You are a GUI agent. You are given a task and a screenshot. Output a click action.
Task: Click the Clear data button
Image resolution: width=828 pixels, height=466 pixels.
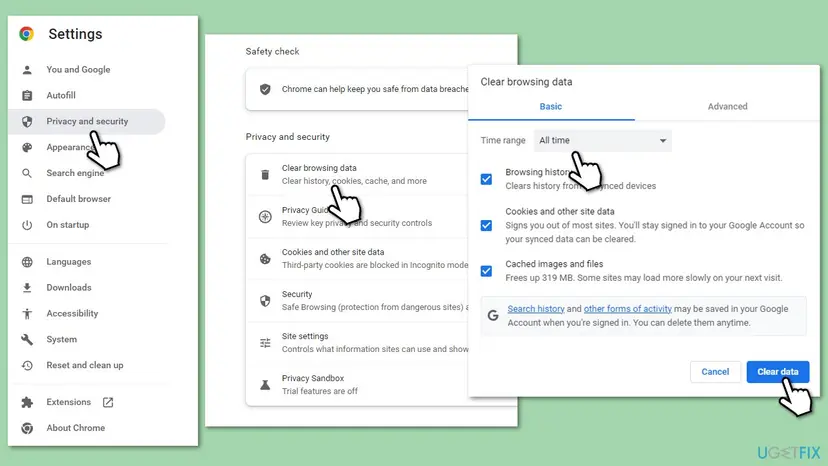777,372
